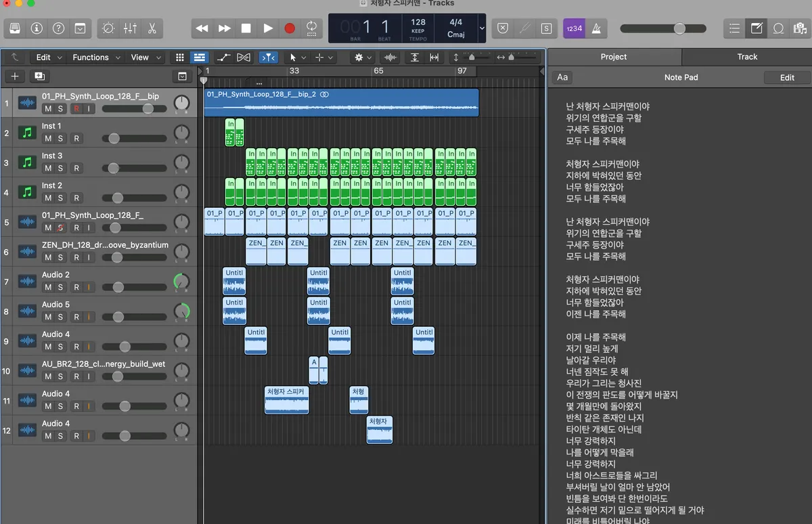The width and height of the screenshot is (812, 524).
Task: Click the master volume slider in toolbar
Action: point(663,28)
